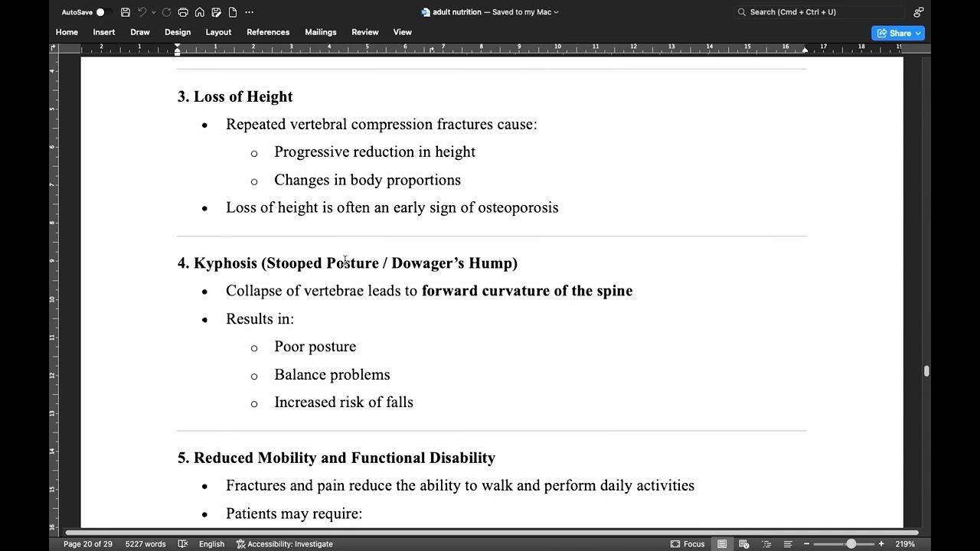The height and width of the screenshot is (551, 980).
Task: Open the Review tab
Action: coord(365,32)
